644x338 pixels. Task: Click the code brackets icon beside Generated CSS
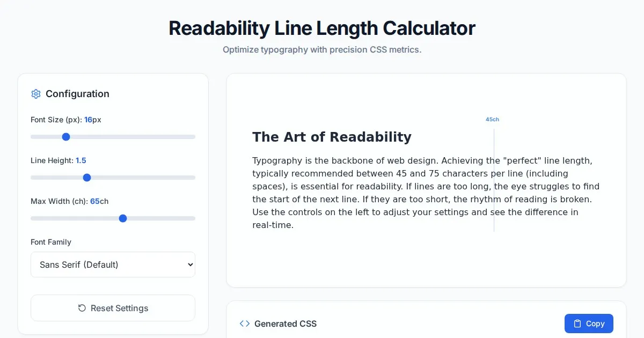[x=245, y=324]
